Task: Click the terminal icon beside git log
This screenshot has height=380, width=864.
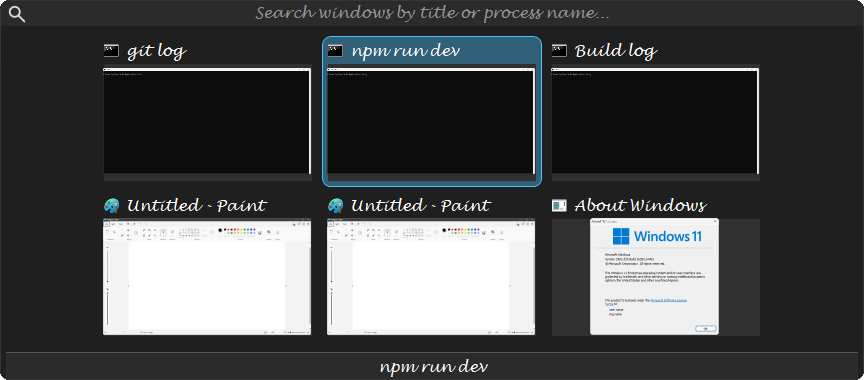Action: [112, 51]
